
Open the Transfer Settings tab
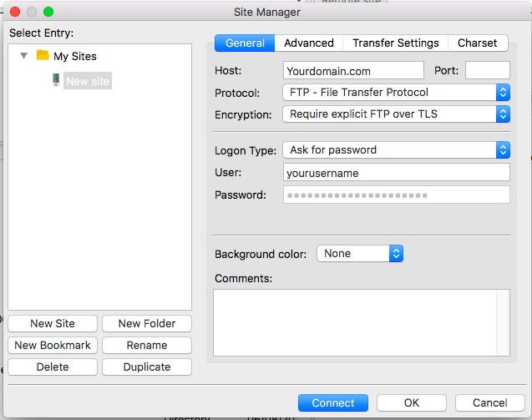coord(396,43)
